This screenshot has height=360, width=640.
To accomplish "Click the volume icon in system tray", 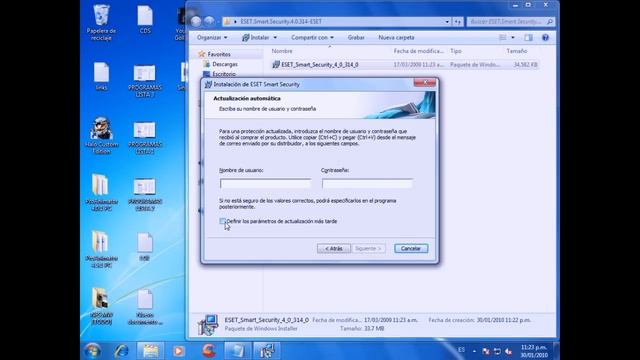I will point(509,351).
